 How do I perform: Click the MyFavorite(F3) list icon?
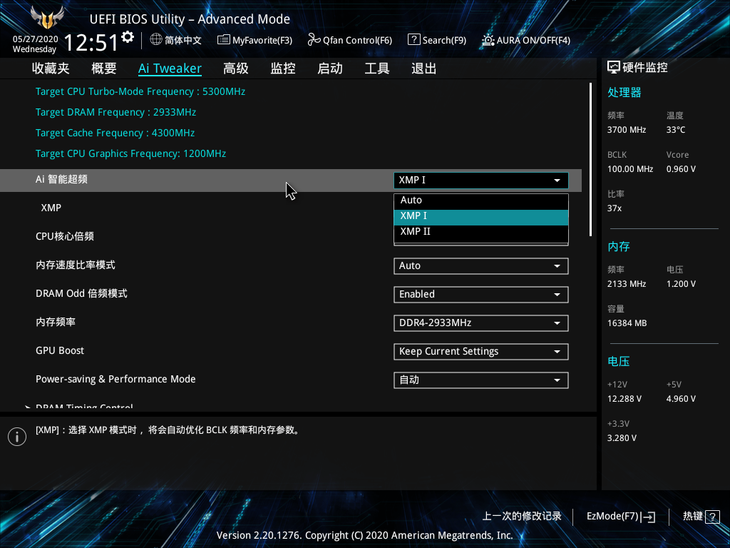click(x=223, y=40)
